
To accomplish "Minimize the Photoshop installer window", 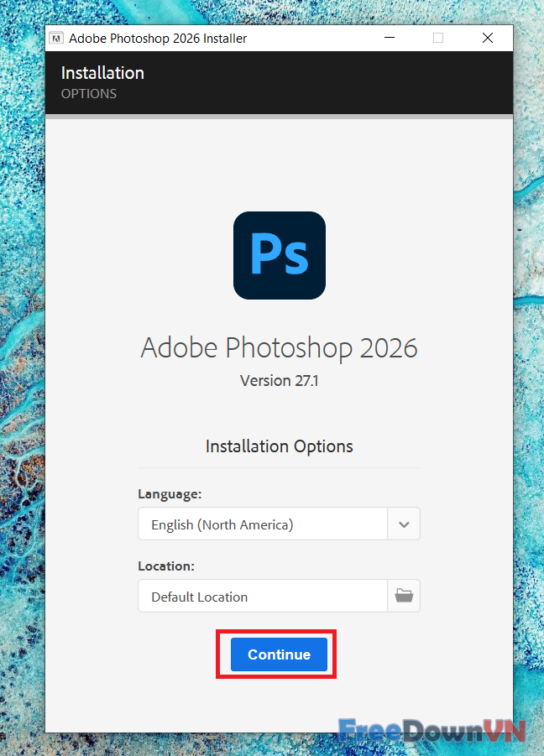I will click(389, 38).
